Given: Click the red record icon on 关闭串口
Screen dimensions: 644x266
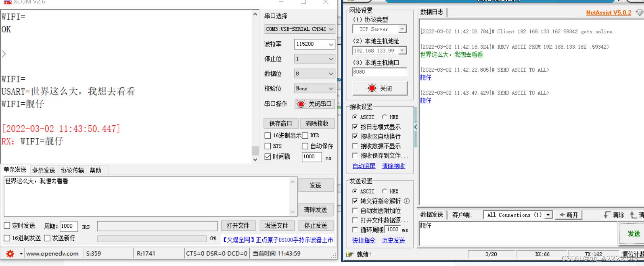Looking at the screenshot, I should pos(301,104).
